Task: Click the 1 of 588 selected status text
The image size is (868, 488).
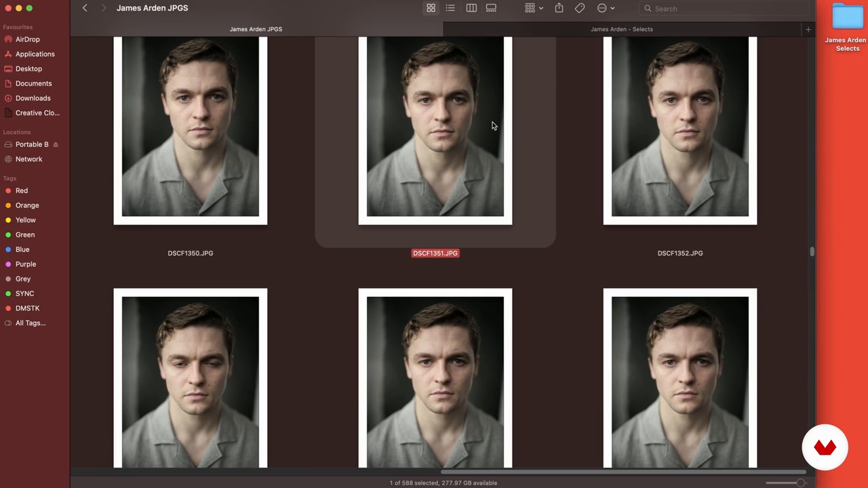Action: 443,483
